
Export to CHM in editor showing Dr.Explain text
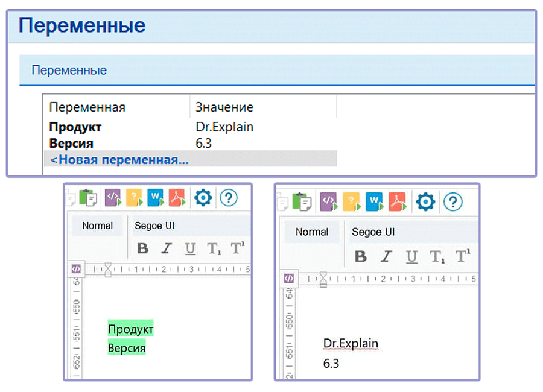tap(351, 202)
